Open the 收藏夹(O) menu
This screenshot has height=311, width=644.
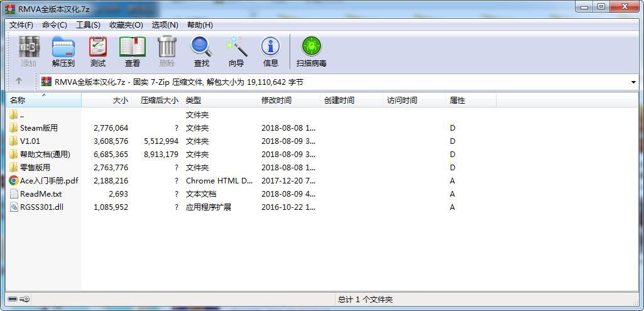[126, 25]
